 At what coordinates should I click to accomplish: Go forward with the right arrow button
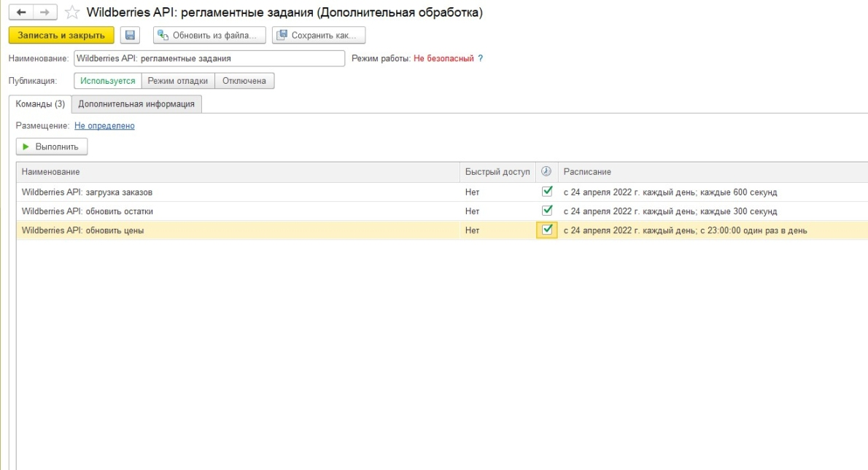click(x=44, y=12)
